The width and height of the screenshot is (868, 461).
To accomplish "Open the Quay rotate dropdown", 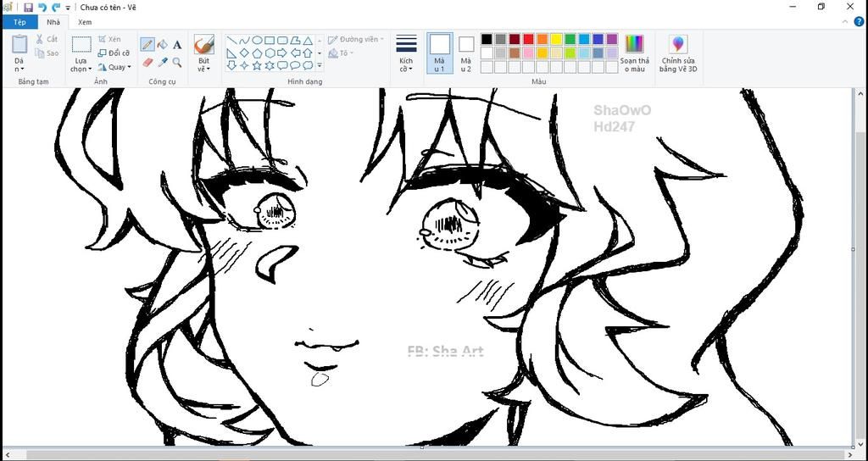I will click(x=114, y=67).
